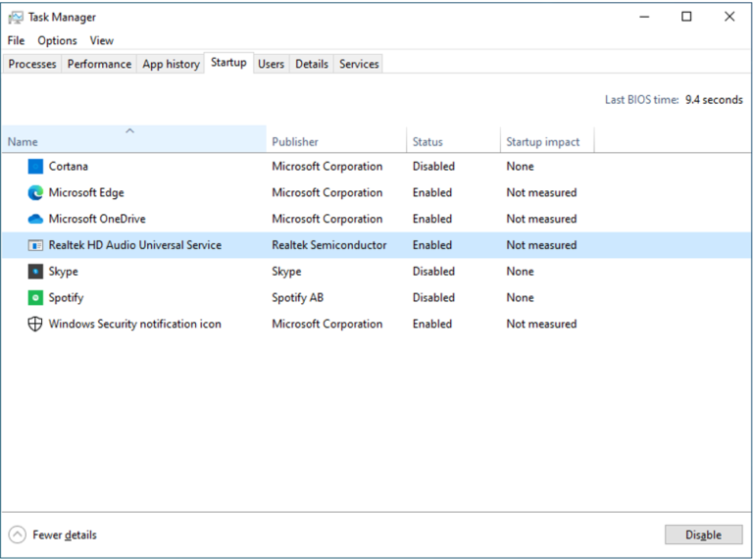Sort by the Status column header
The height and width of the screenshot is (560, 753).
tap(453, 139)
